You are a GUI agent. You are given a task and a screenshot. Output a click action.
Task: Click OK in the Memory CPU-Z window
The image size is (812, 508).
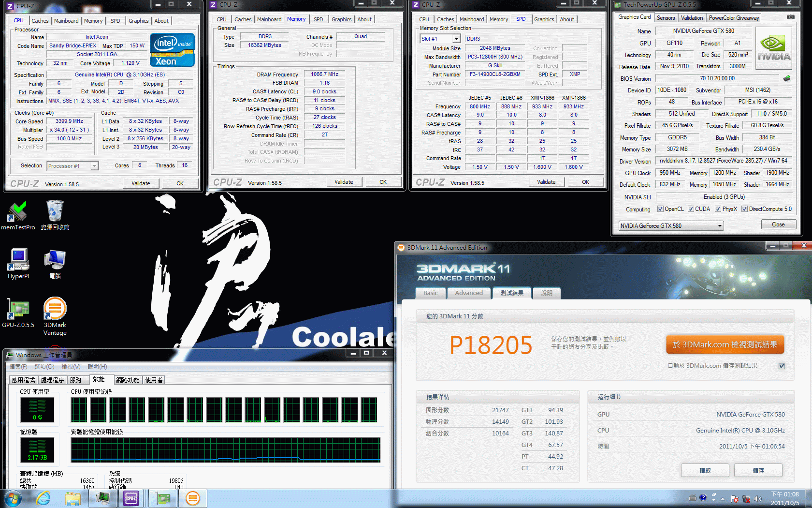coord(383,182)
